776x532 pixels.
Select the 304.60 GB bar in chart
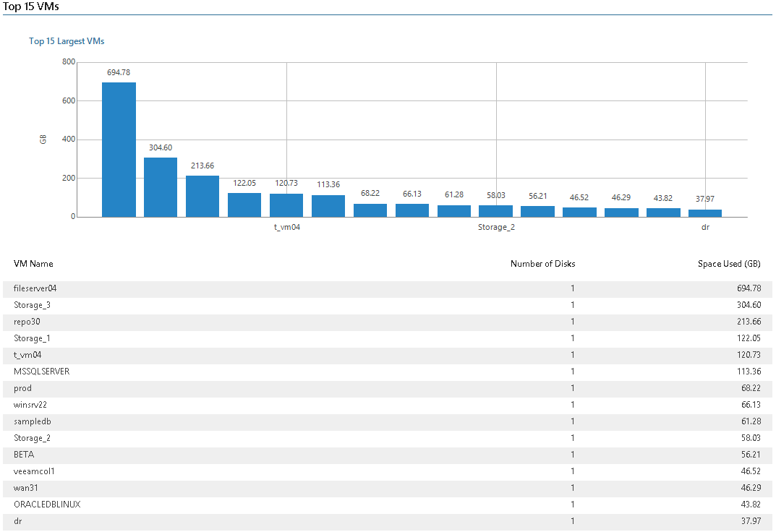[x=161, y=187]
